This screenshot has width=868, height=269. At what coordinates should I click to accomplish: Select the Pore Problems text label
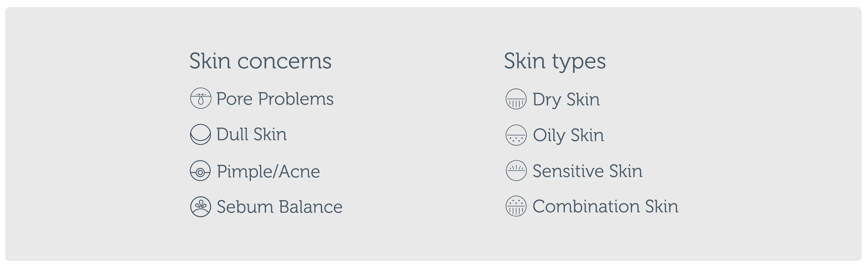tap(275, 99)
